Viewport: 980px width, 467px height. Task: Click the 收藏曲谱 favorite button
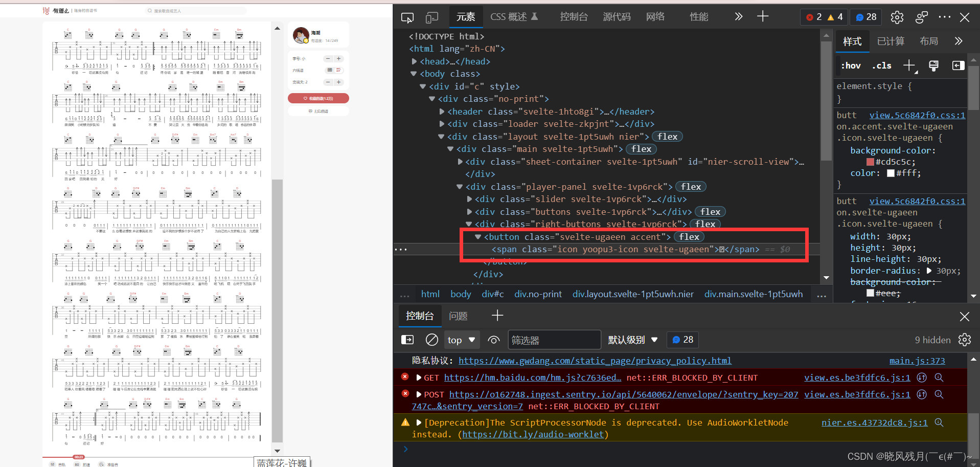point(318,98)
